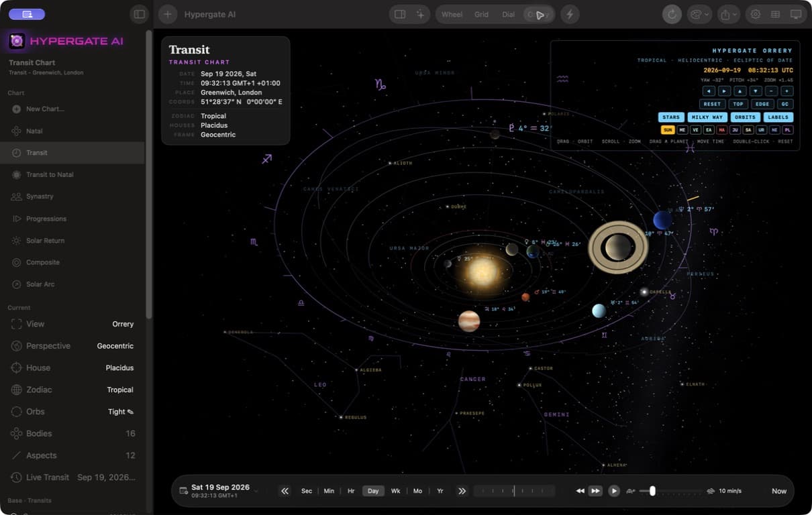Toggle the MA Mars body chip
The height and width of the screenshot is (515, 812).
(721, 130)
